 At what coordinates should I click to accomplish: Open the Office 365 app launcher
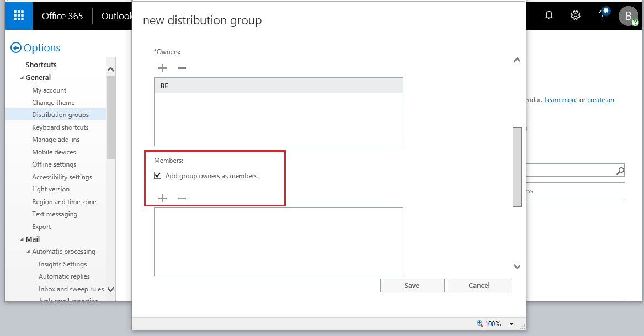[19, 15]
